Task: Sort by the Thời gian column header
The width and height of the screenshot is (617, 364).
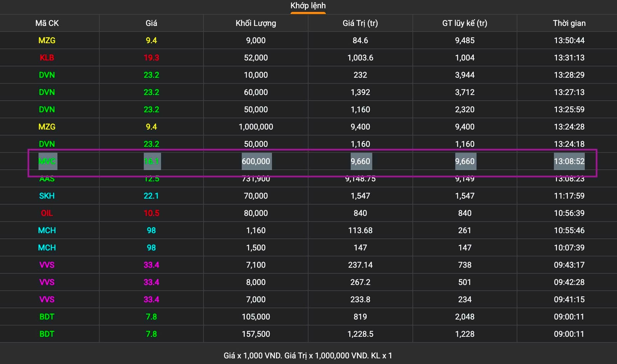Action: point(569,23)
